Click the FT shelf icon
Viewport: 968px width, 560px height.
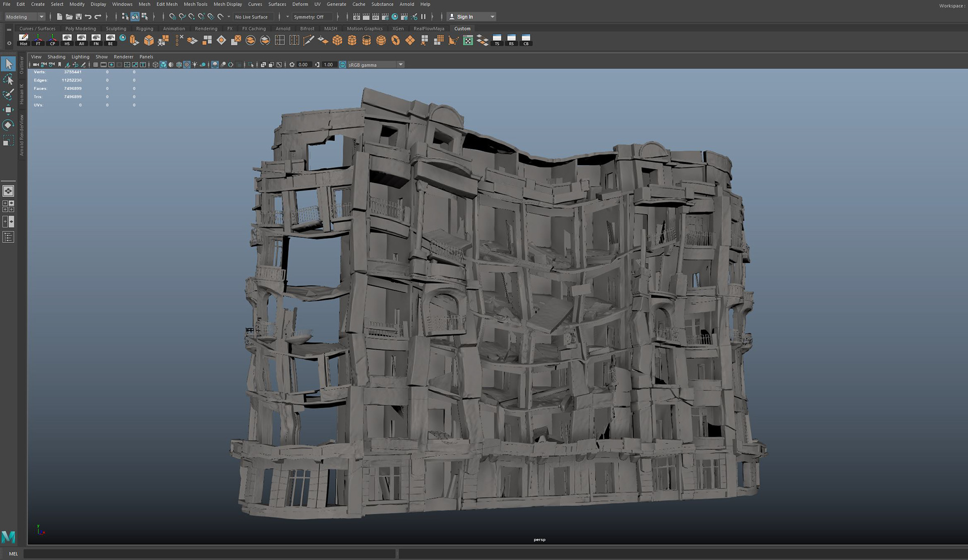(38, 40)
